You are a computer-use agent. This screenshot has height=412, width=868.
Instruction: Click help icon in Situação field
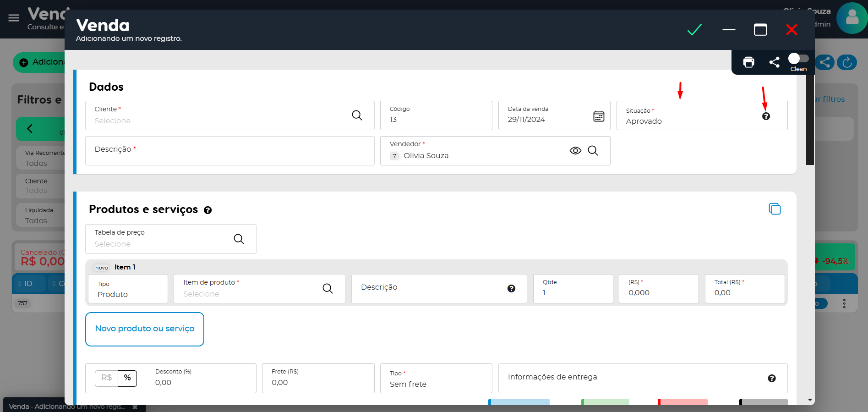pyautogui.click(x=766, y=116)
